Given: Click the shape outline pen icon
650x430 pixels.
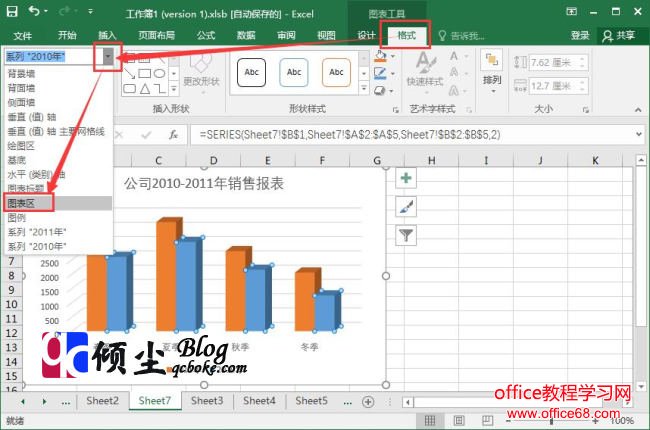Looking at the screenshot, I should [x=380, y=73].
